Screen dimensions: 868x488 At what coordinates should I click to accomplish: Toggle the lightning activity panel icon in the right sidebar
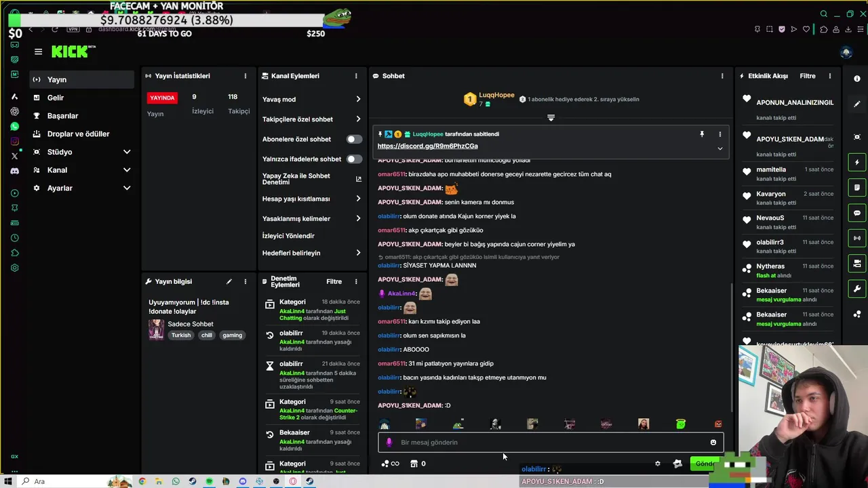click(x=857, y=163)
